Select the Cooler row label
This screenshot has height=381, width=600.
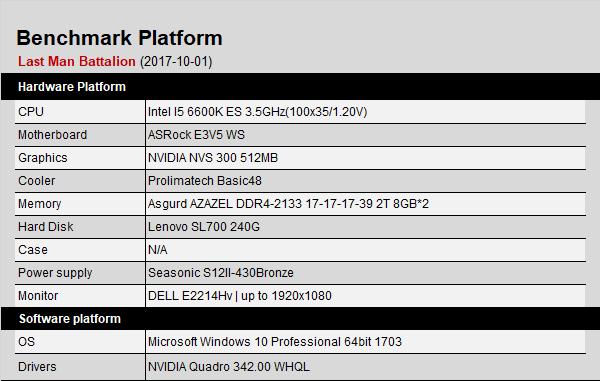point(36,181)
